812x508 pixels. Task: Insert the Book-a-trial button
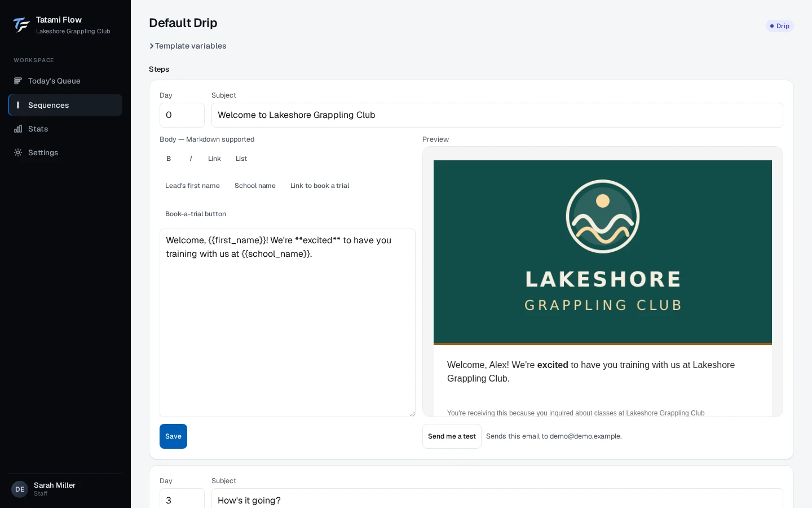[x=196, y=214]
